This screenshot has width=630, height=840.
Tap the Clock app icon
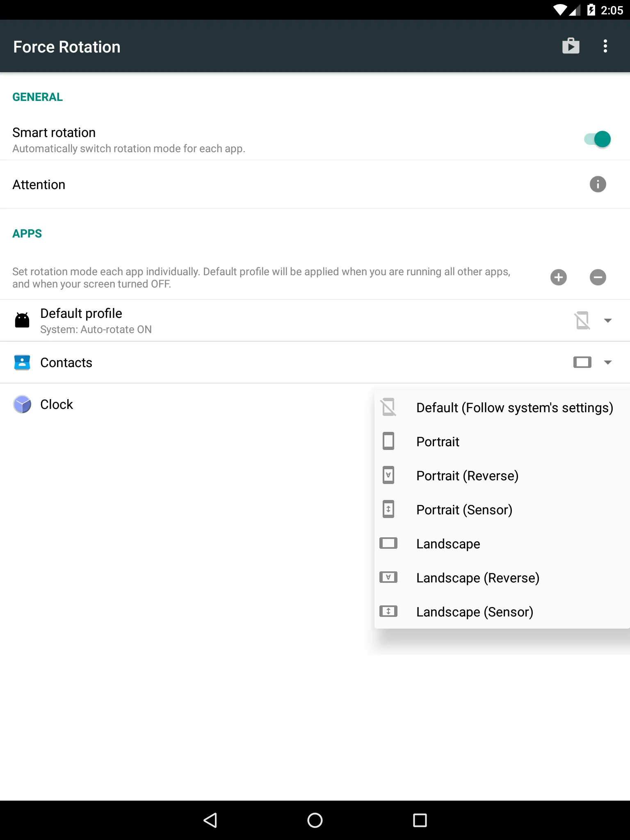[x=22, y=404]
